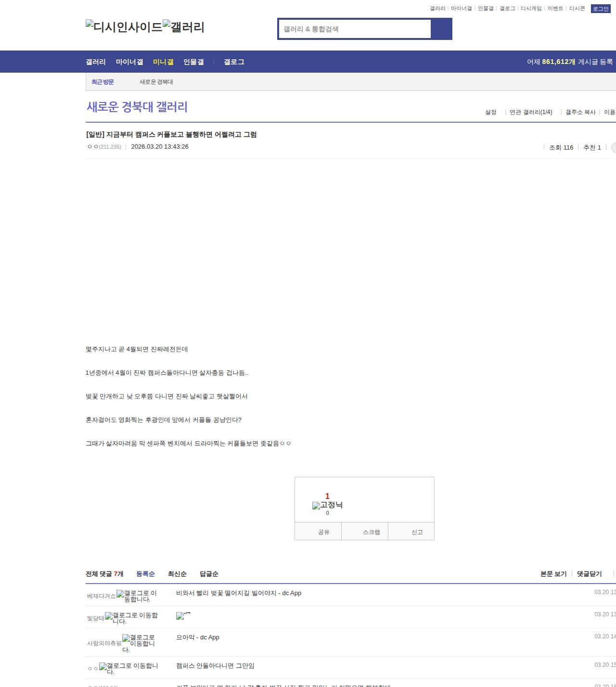Open recently visited 새로운 경북대 gallery
The width and height of the screenshot is (616, 687).
click(156, 82)
